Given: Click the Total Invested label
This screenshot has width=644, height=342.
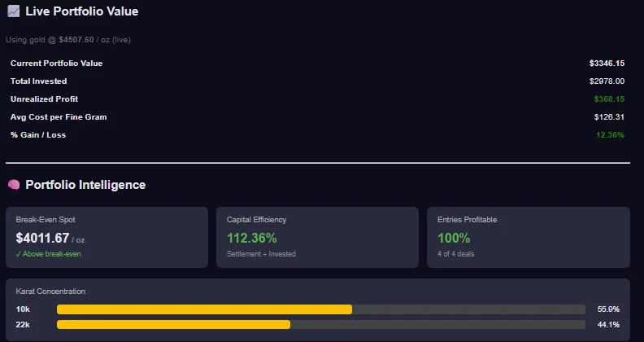Looking at the screenshot, I should 38,81.
